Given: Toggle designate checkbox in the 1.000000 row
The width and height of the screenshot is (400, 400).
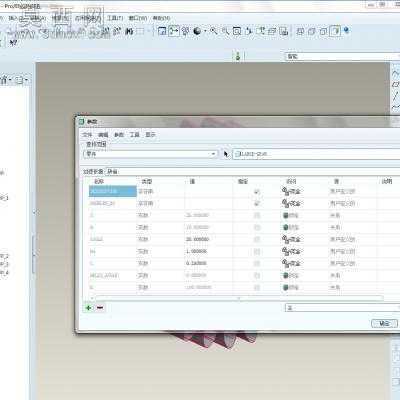Looking at the screenshot, I should [x=257, y=251].
